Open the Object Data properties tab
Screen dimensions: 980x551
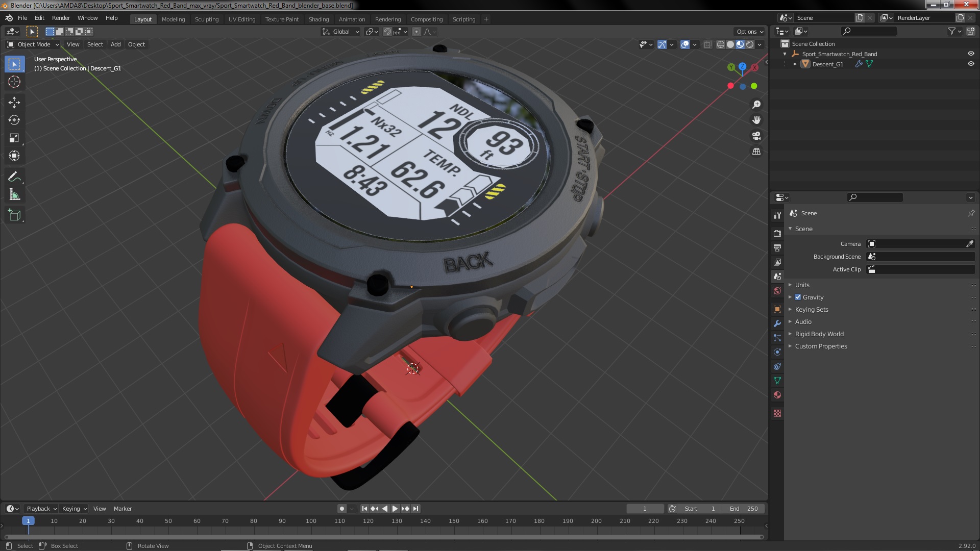[777, 381]
